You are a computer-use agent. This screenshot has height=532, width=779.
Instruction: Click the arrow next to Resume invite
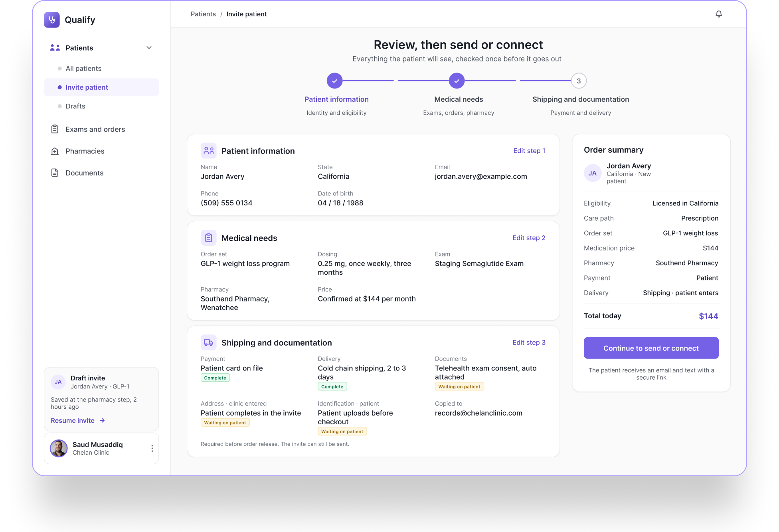[102, 420]
